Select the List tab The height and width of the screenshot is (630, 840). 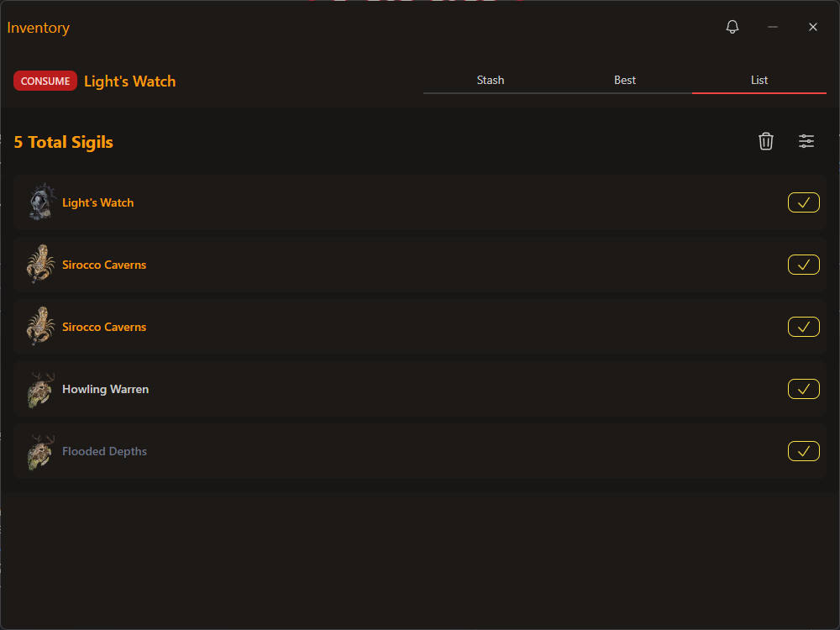pyautogui.click(x=759, y=81)
